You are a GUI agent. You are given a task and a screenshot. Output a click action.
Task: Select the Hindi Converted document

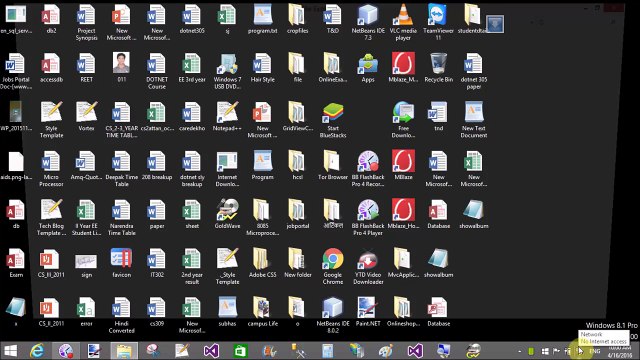pyautogui.click(x=121, y=308)
